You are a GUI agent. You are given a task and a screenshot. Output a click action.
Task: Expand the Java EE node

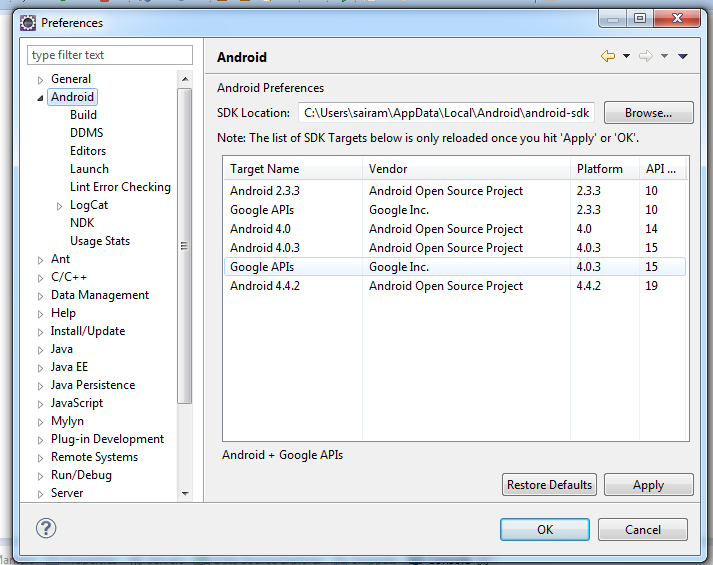point(40,368)
